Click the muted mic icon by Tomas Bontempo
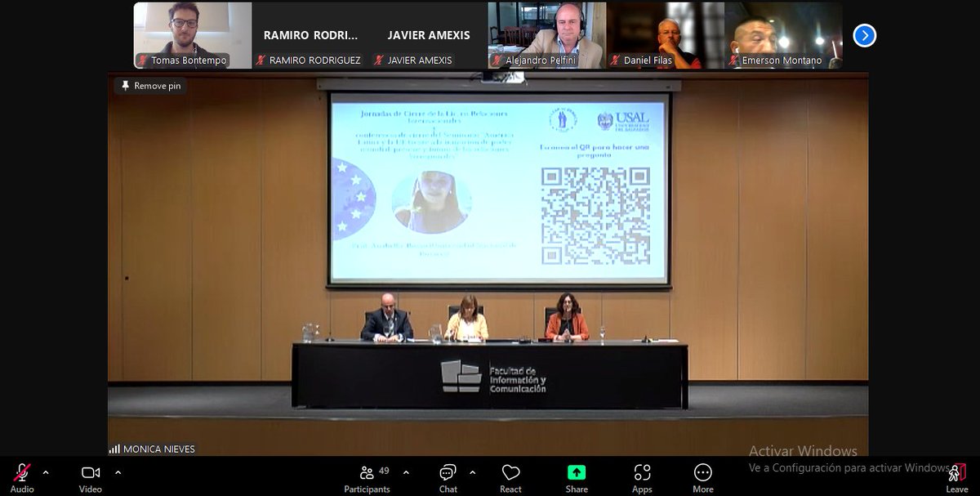Screen dimensions: 980x496 click(143, 60)
